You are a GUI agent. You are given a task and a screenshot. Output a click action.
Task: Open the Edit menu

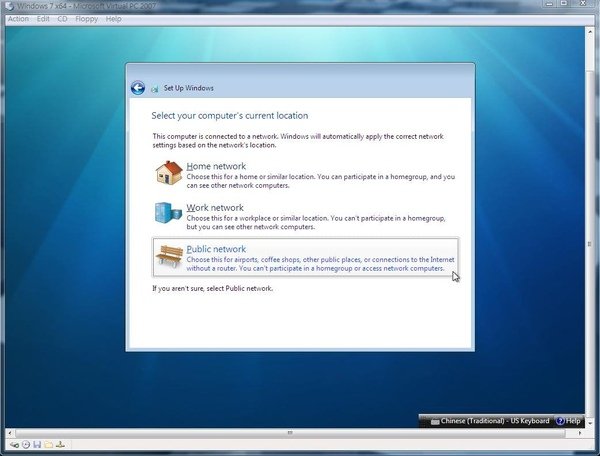[43, 19]
